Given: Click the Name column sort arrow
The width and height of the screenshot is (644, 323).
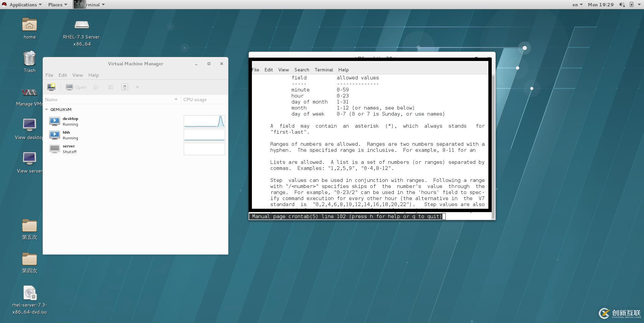Looking at the screenshot, I should tap(176, 100).
